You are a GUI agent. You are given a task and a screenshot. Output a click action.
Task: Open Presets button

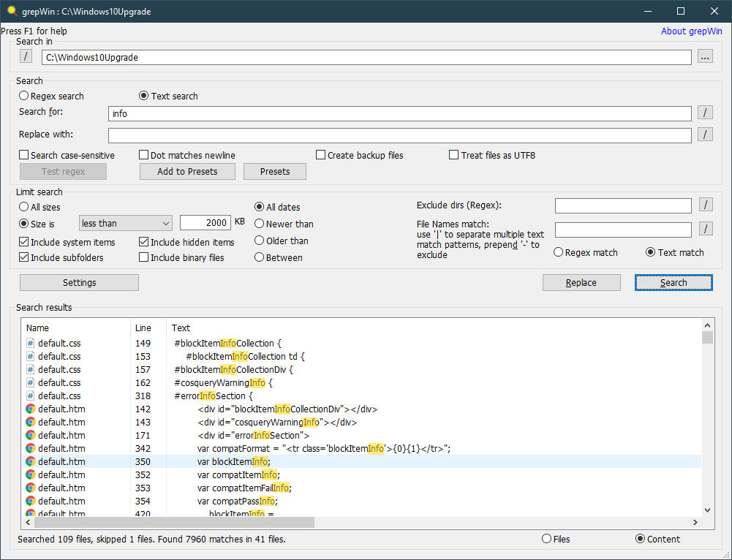click(275, 171)
